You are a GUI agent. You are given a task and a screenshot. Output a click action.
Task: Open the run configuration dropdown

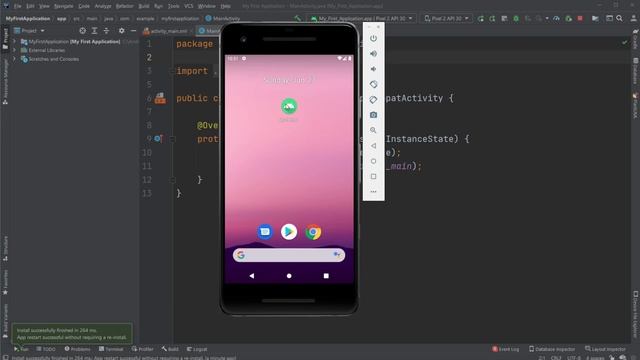click(361, 18)
